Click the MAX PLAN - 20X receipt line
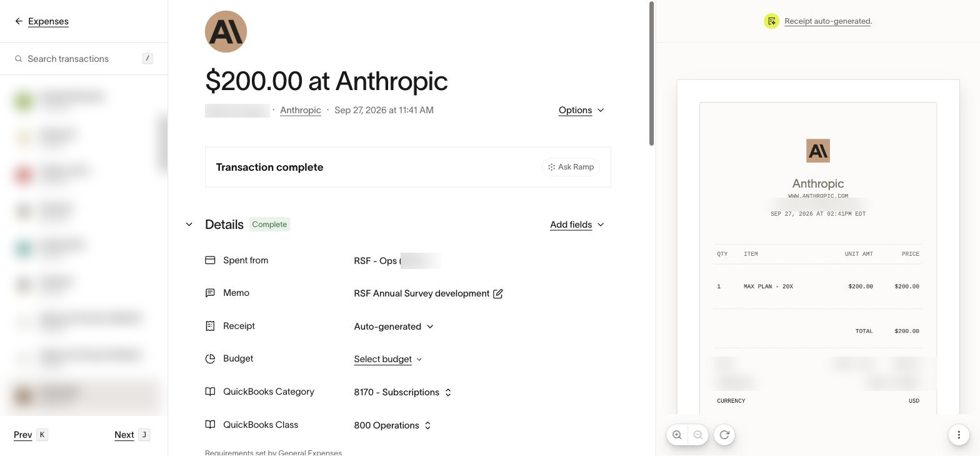980x456 pixels. (818, 286)
